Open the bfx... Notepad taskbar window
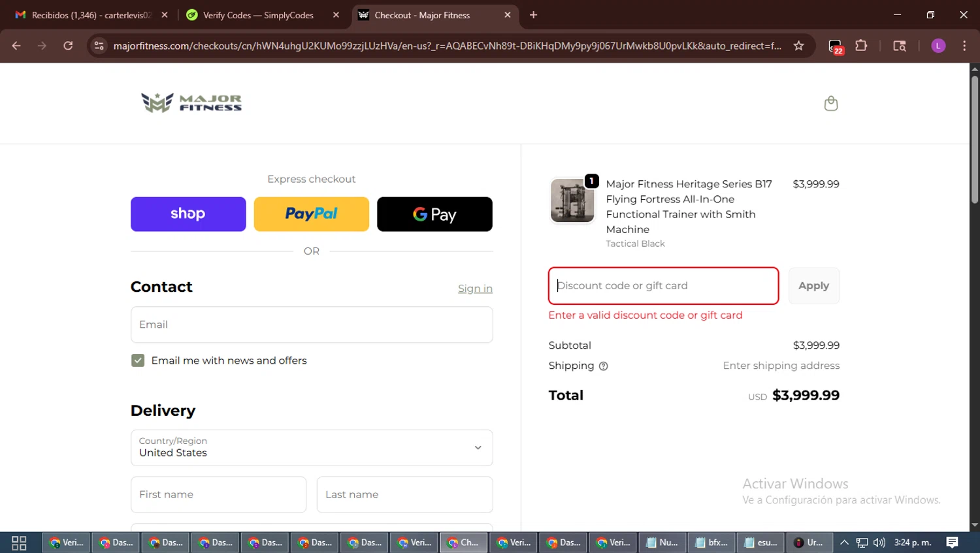The height and width of the screenshot is (553, 980). click(x=711, y=543)
